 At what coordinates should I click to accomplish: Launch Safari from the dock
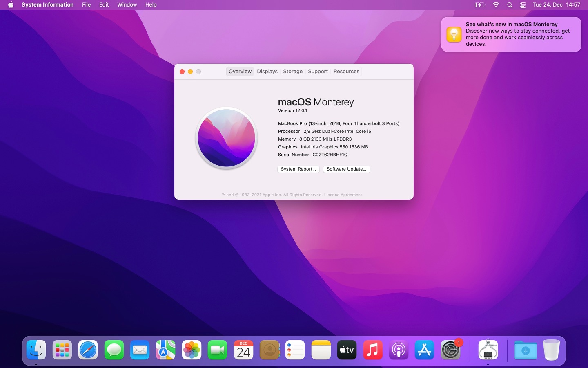pos(88,350)
